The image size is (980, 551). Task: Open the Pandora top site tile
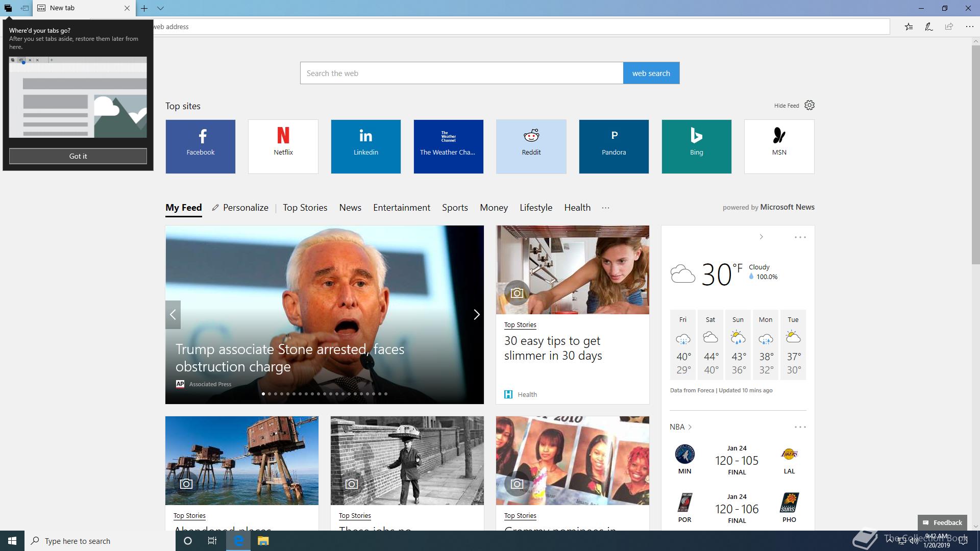(614, 147)
